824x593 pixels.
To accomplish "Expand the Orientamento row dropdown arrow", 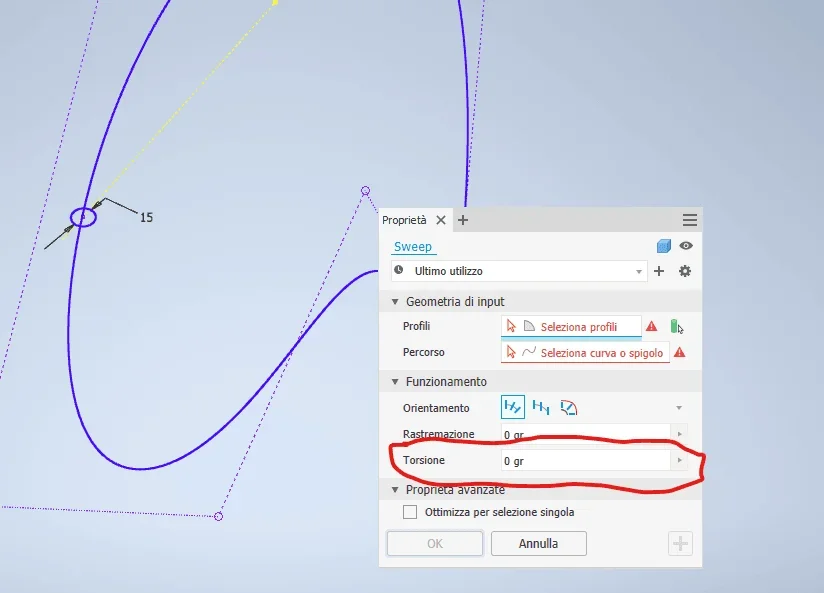I will point(679,408).
